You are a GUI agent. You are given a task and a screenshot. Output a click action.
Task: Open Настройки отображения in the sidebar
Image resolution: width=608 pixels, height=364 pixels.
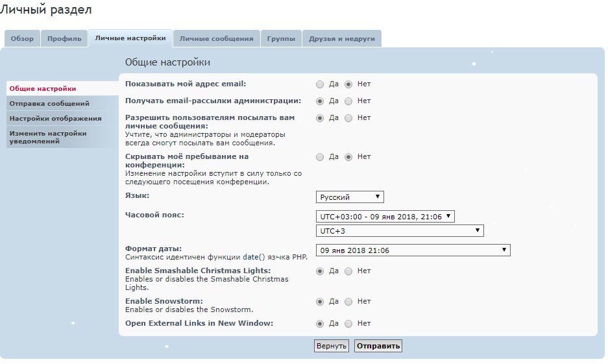tap(55, 119)
